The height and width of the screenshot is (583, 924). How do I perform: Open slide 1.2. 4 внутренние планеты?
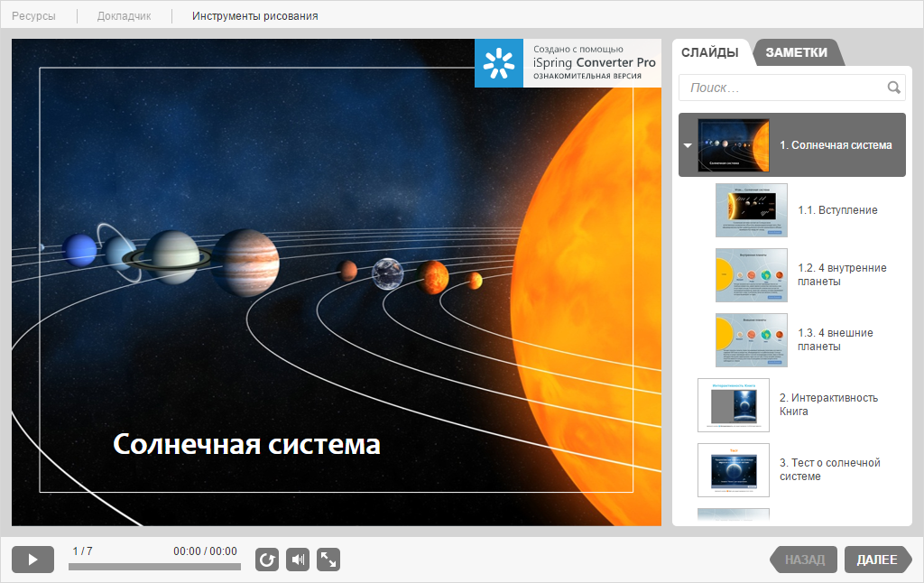(842, 274)
